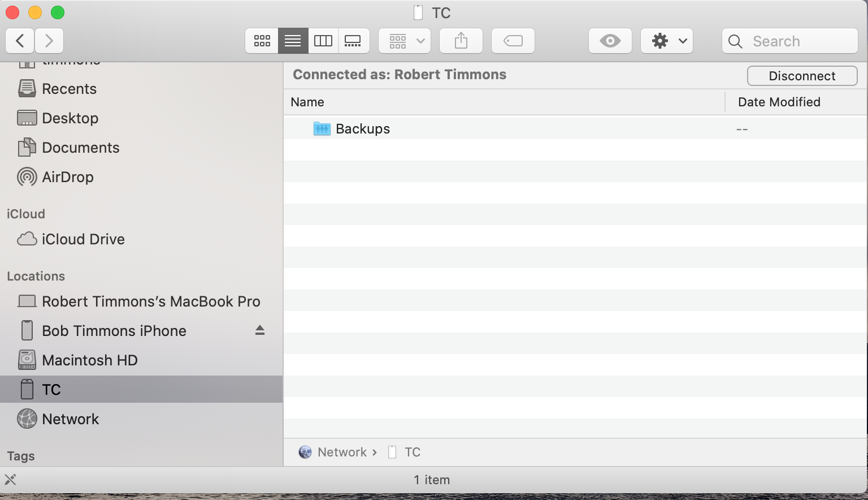Minimize the TC Finder window
The width and height of the screenshot is (868, 500).
tap(35, 12)
